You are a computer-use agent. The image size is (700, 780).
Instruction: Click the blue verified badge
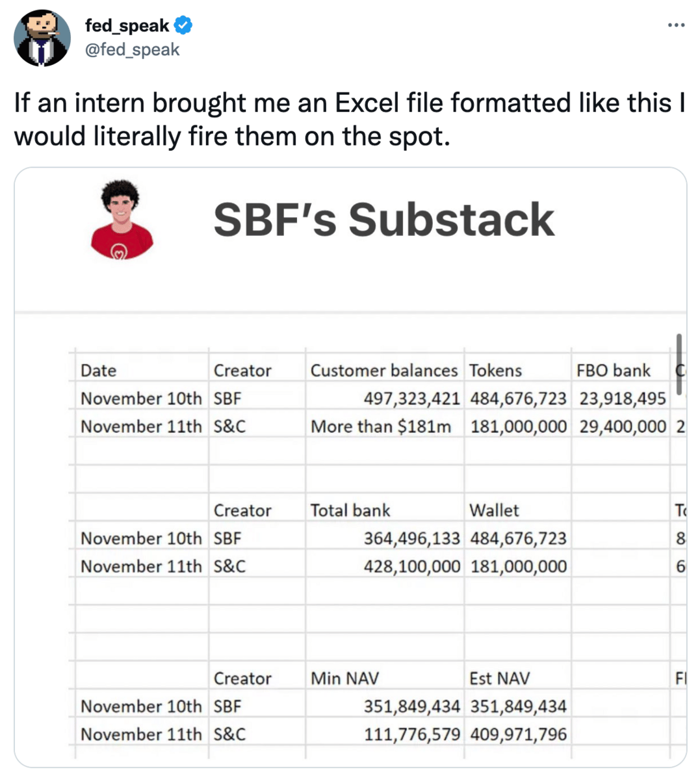[183, 26]
